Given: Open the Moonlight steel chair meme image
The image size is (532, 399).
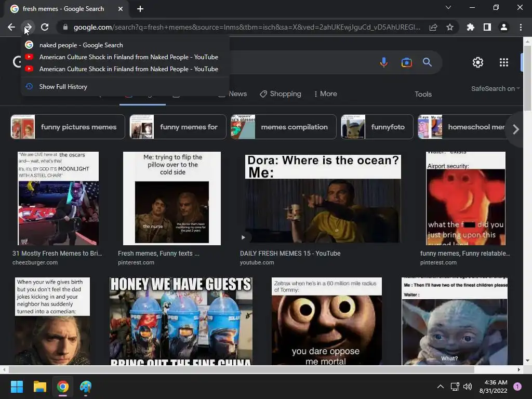Looking at the screenshot, I should (58, 198).
